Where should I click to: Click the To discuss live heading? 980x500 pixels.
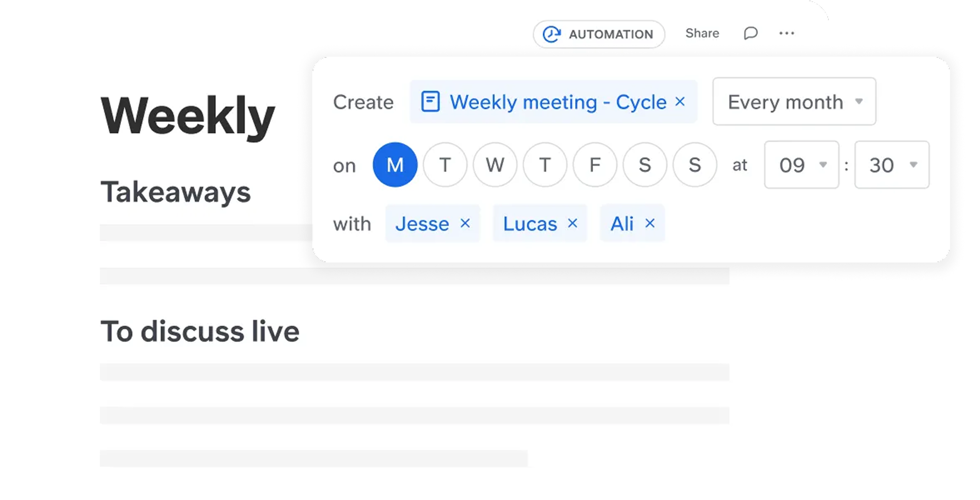pos(200,332)
